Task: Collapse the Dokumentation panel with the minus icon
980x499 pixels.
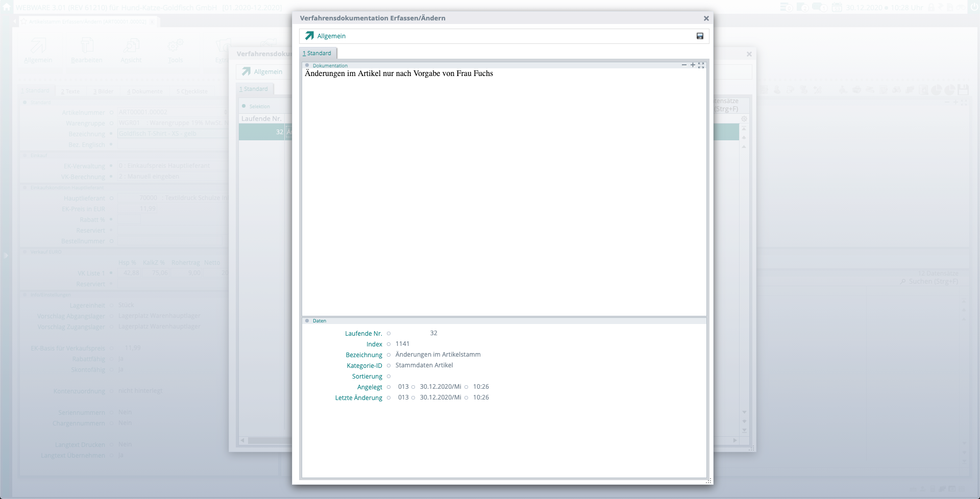Action: [684, 65]
